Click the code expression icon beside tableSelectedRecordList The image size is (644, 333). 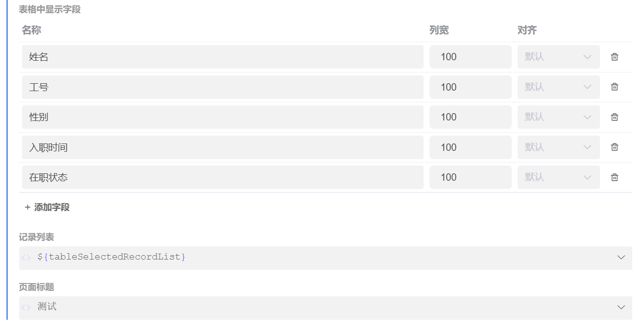tap(26, 257)
